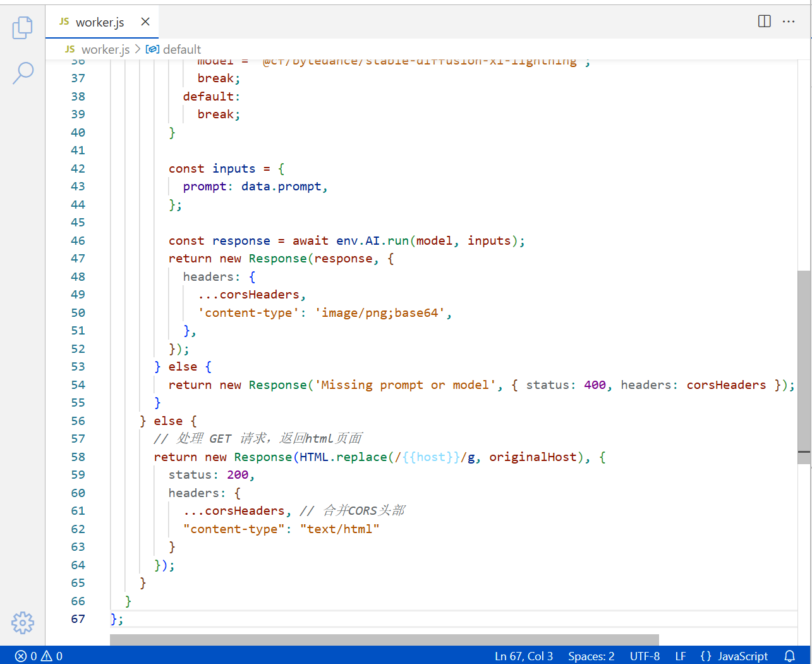Click the vertical scrollbar thumb
The image size is (812, 664).
click(804, 367)
